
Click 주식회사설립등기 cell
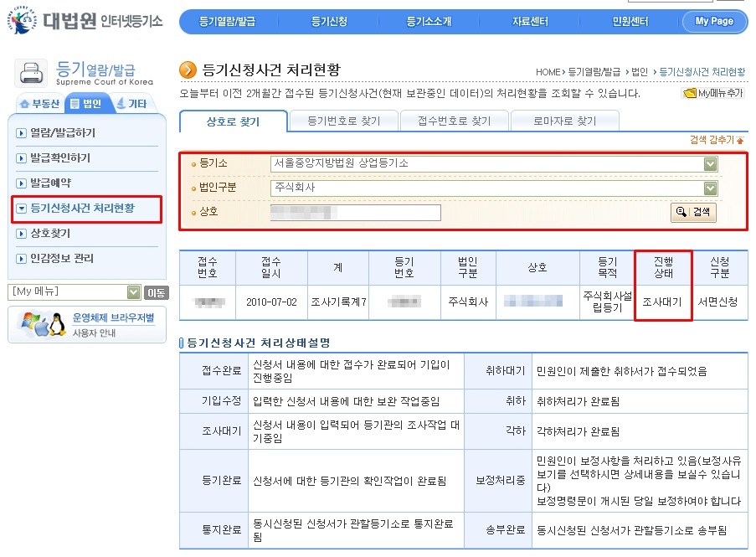(607, 302)
